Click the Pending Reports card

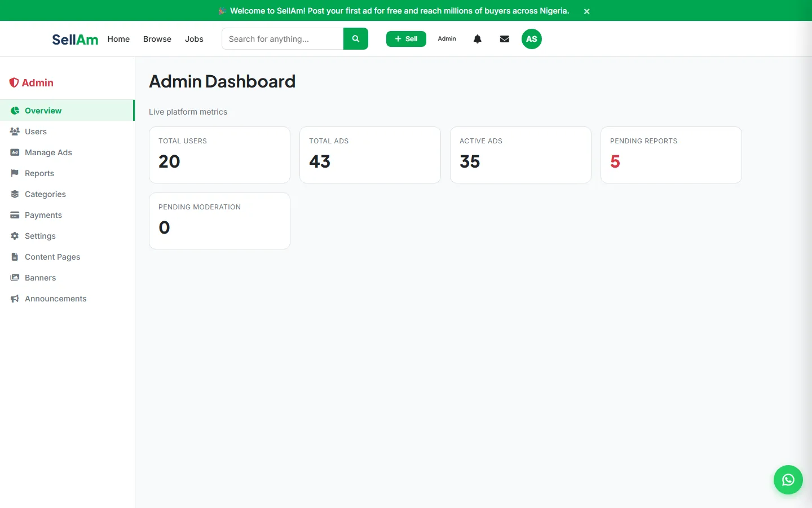click(x=671, y=155)
